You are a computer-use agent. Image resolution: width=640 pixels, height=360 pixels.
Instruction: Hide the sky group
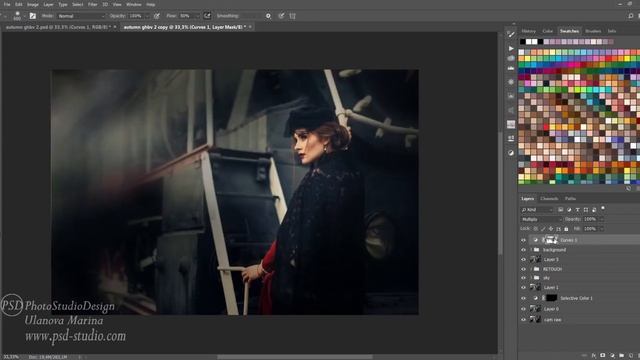523,278
